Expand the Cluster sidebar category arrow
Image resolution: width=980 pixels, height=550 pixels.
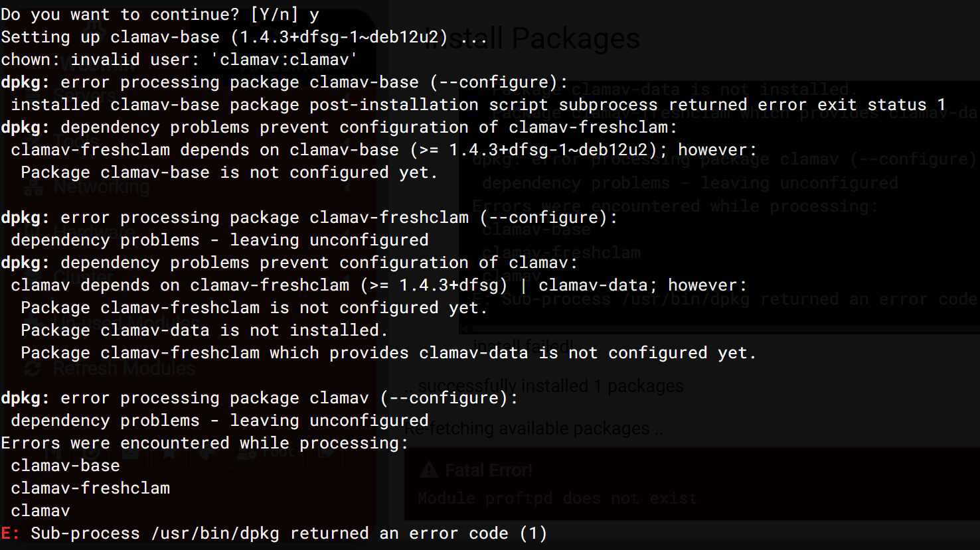[346, 278]
